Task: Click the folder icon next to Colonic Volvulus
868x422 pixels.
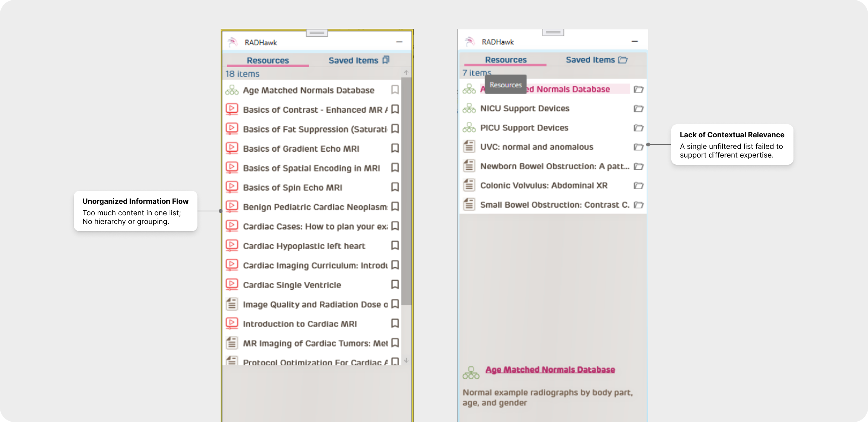Action: (638, 185)
